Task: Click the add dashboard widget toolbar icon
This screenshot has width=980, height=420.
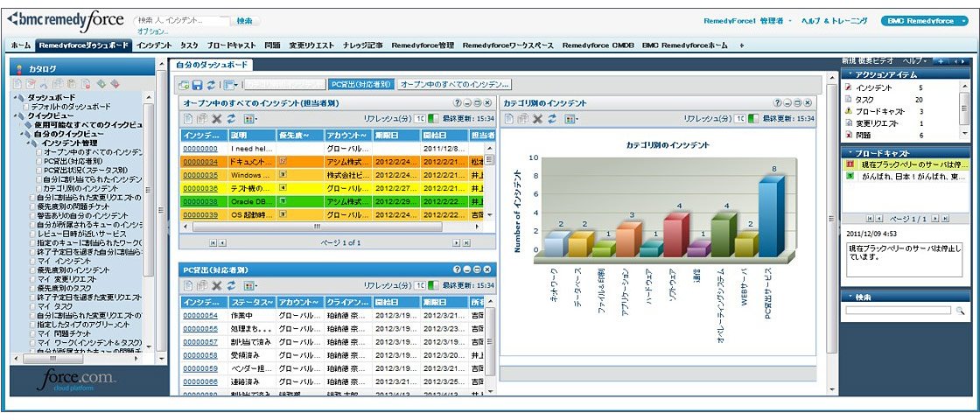Action: (184, 84)
